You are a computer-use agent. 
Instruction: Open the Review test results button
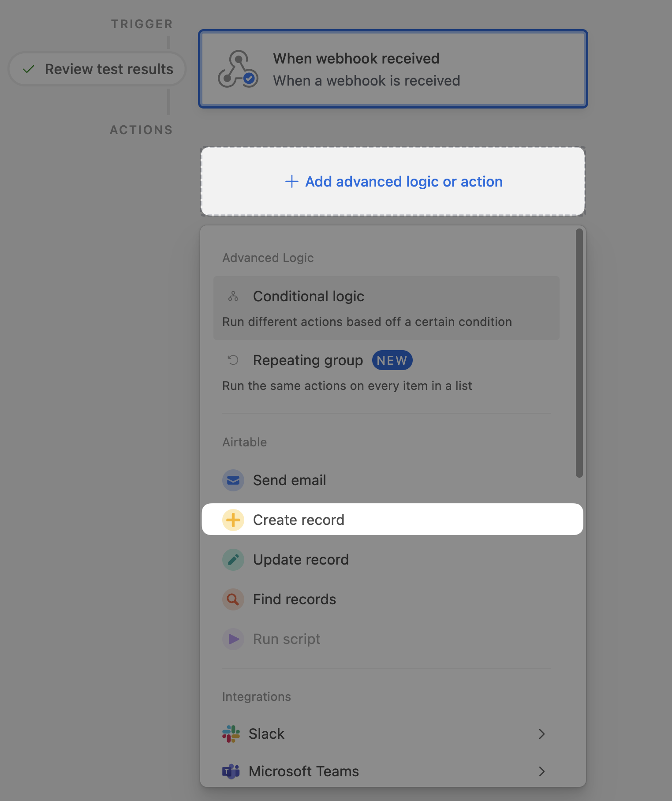pos(97,69)
